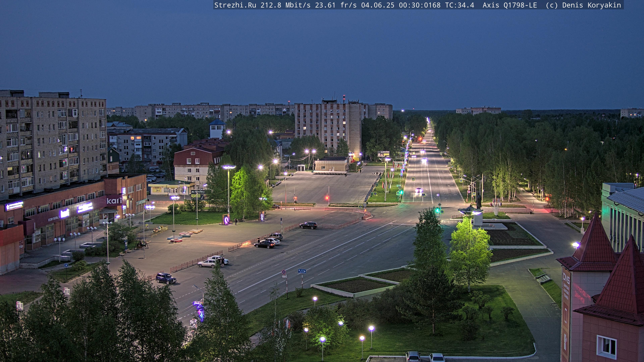Click the 23.61 fr/s frame rate value

pos(336,5)
